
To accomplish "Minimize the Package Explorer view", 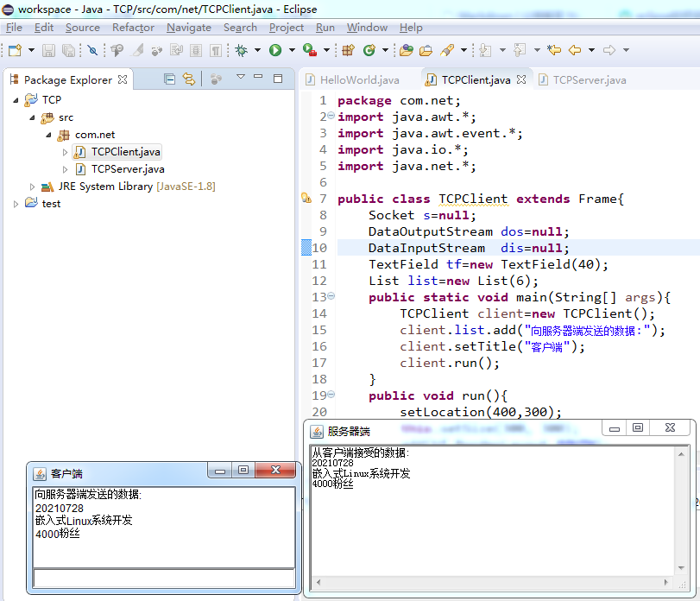I will [259, 79].
